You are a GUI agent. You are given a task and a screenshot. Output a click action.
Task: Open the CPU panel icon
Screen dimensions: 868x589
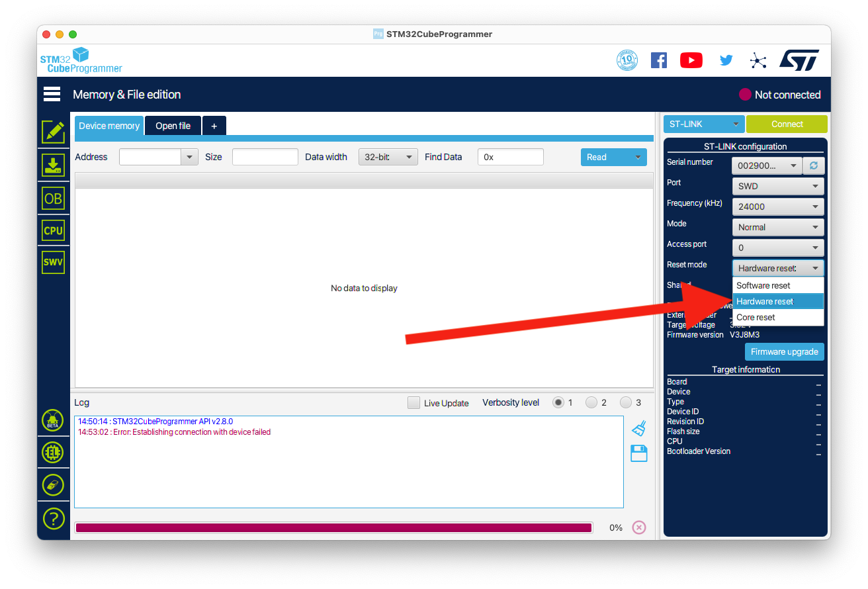point(53,230)
